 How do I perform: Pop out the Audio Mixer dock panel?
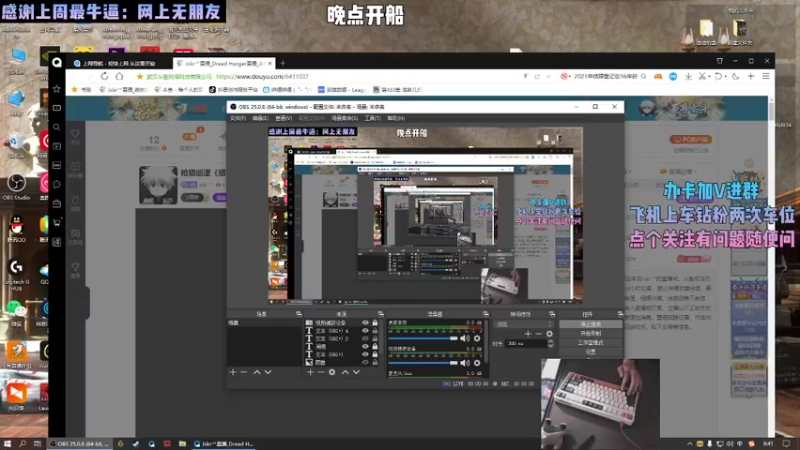[x=486, y=314]
